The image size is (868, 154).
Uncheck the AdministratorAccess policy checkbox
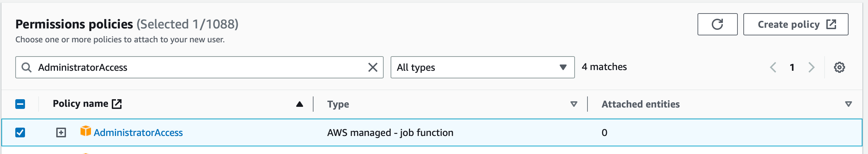(20, 132)
